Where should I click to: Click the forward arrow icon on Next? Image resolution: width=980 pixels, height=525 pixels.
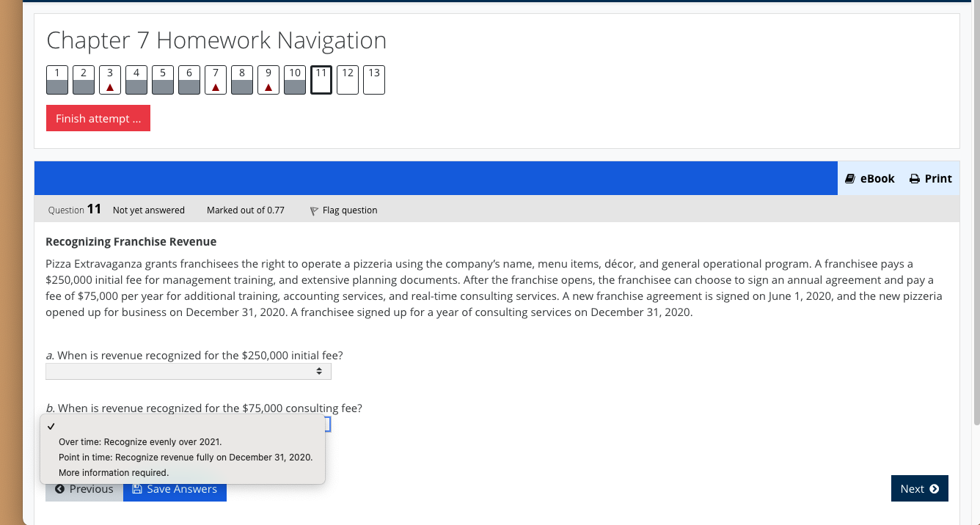point(932,488)
